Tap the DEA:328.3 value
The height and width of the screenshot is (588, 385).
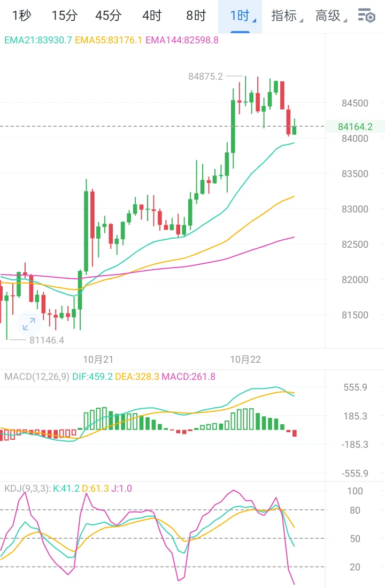(x=137, y=377)
